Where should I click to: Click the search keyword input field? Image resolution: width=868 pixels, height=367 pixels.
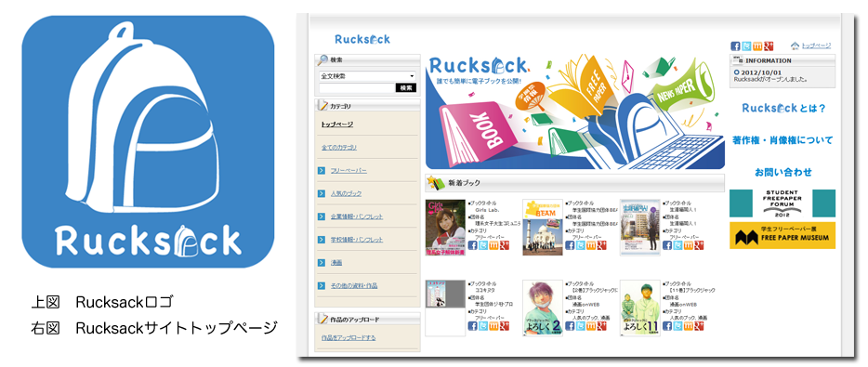tap(357, 87)
